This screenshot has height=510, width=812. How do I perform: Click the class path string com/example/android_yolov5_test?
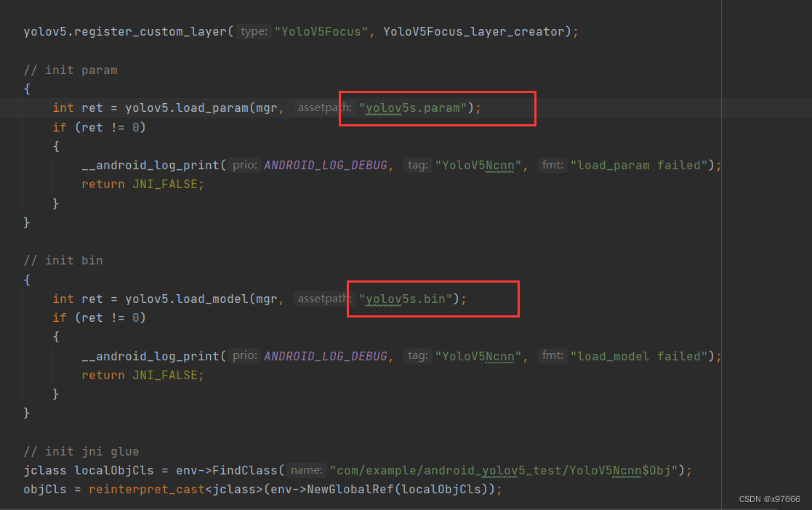504,470
